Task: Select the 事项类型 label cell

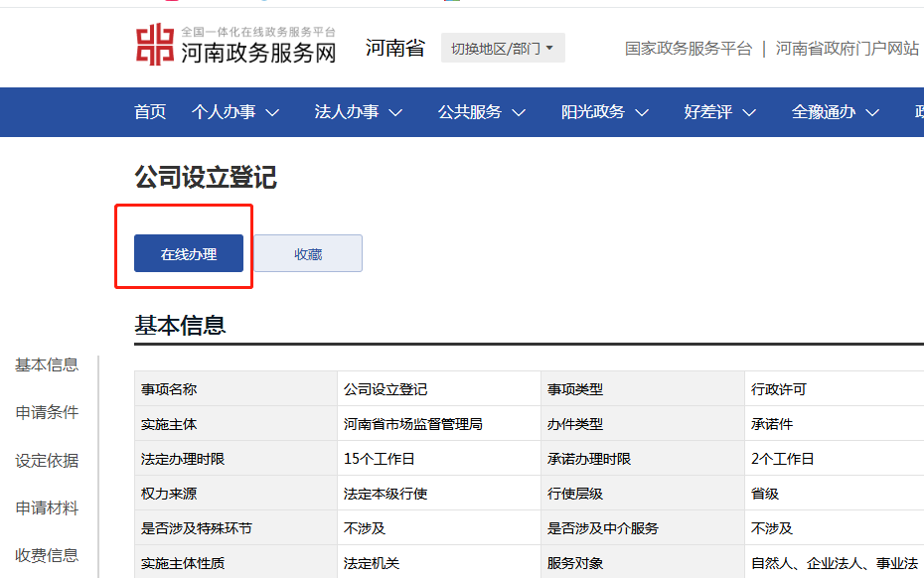Action: [x=642, y=389]
